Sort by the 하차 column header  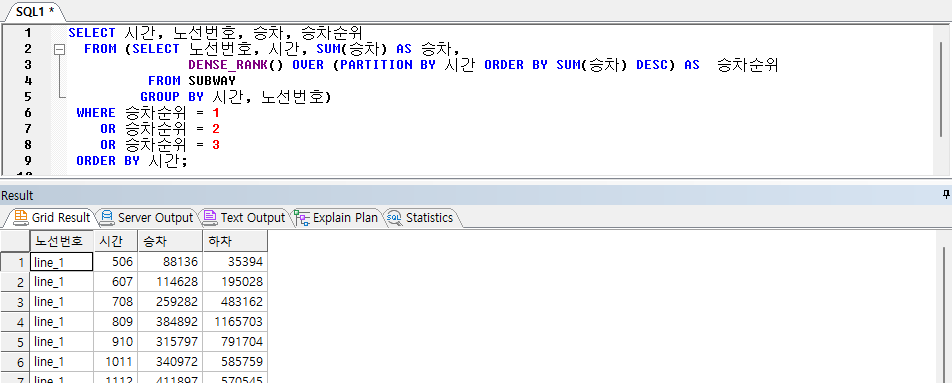235,241
